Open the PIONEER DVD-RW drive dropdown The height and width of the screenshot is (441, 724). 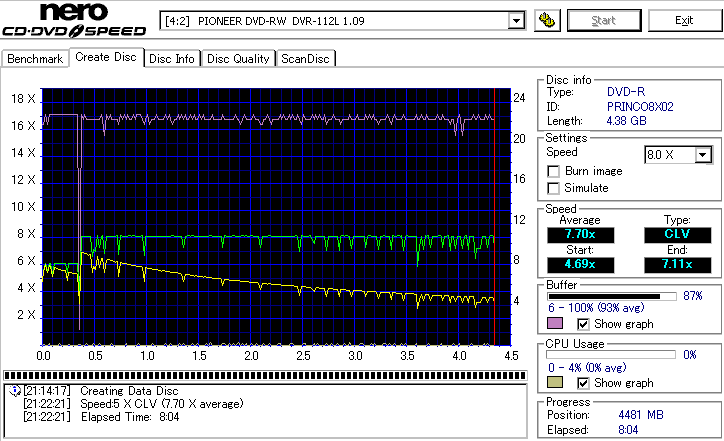[x=515, y=21]
